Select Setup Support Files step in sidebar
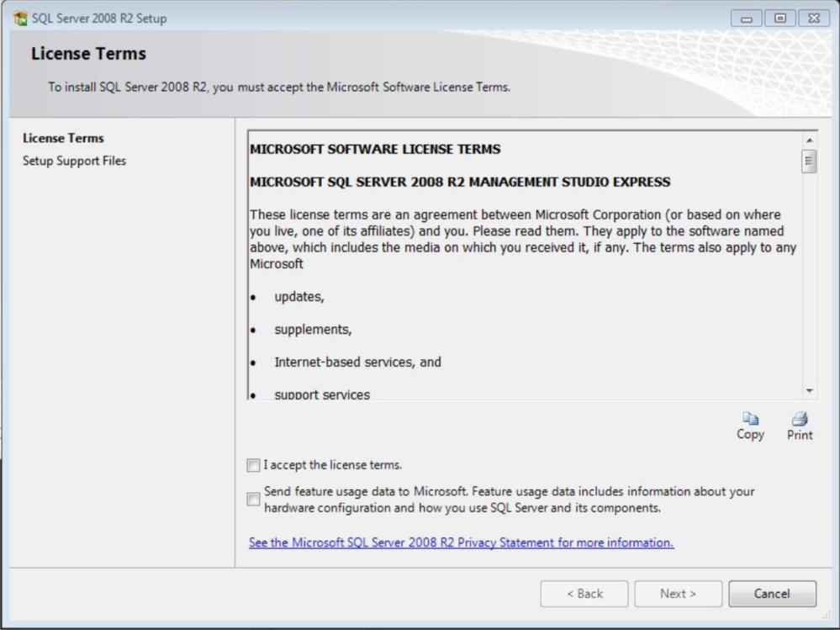Viewport: 840px width, 630px height. (x=74, y=161)
